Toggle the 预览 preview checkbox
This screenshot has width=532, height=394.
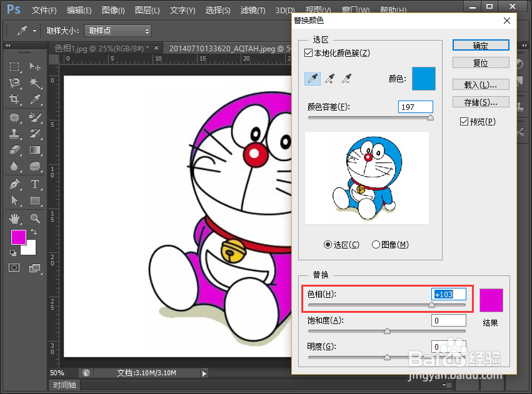point(464,121)
